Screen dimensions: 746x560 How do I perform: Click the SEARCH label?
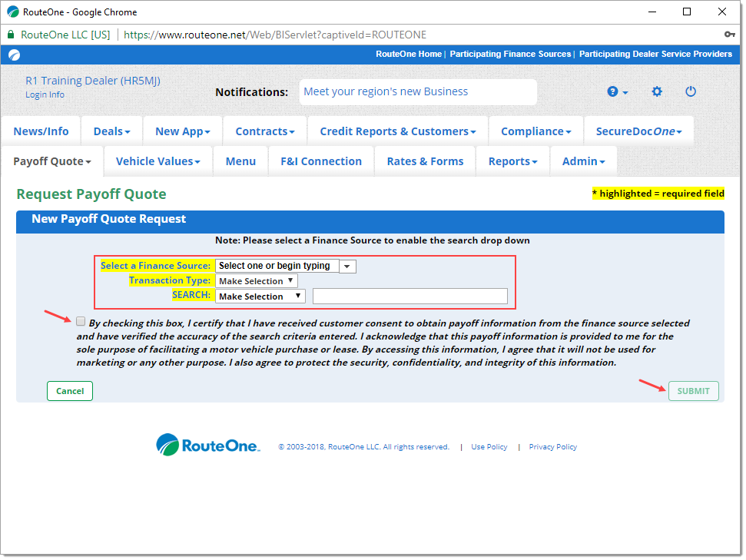[191, 295]
